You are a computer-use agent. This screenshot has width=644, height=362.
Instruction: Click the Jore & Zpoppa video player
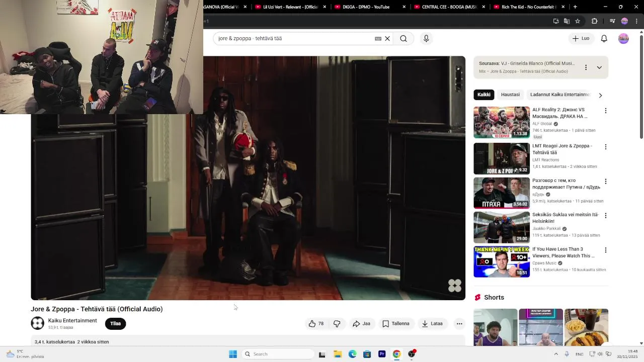(248, 178)
